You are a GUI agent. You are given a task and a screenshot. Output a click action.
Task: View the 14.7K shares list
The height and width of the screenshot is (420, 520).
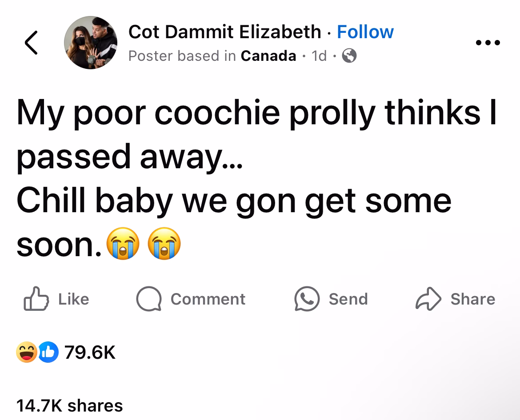[x=69, y=405]
